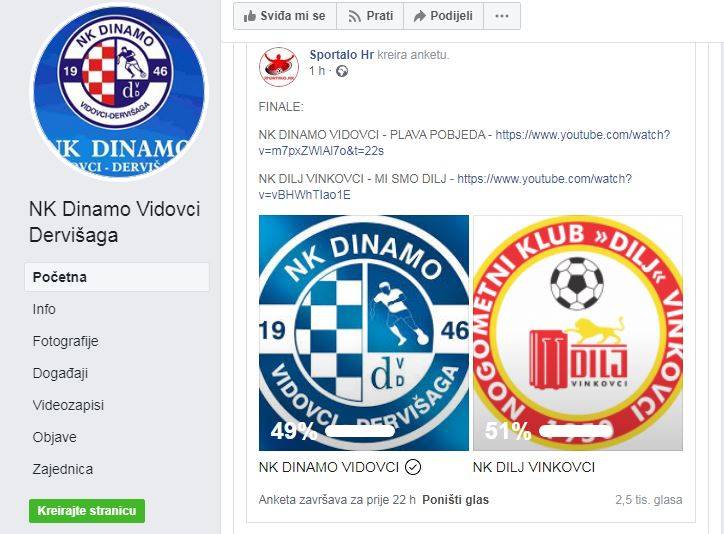Go to Fotografije in the sidebar
The image size is (724, 534).
66,341
